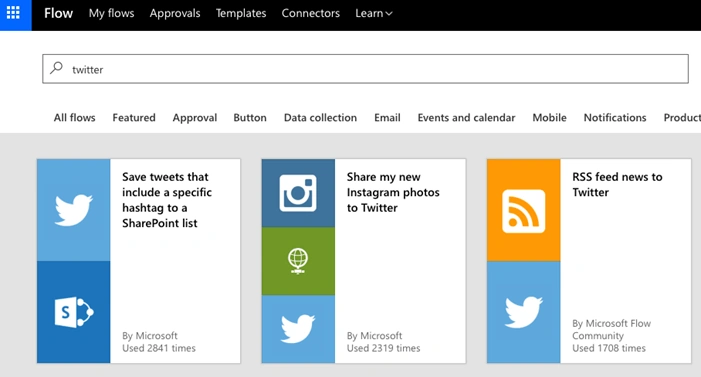Click 'Used 2841 times' text
The image size is (701, 377).
tap(159, 348)
